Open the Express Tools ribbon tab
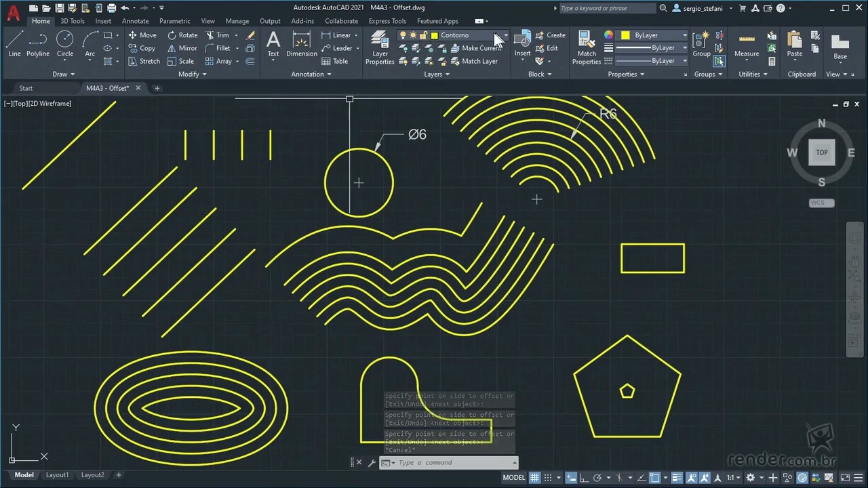 pos(387,21)
